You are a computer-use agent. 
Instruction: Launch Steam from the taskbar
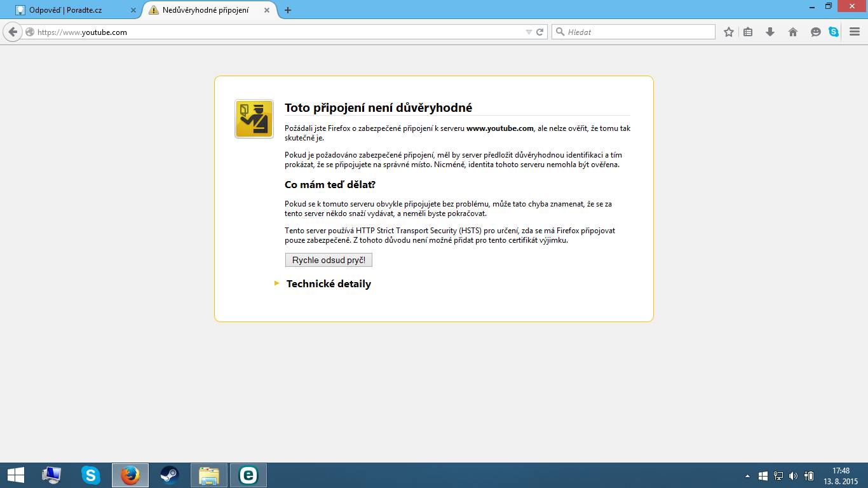170,475
